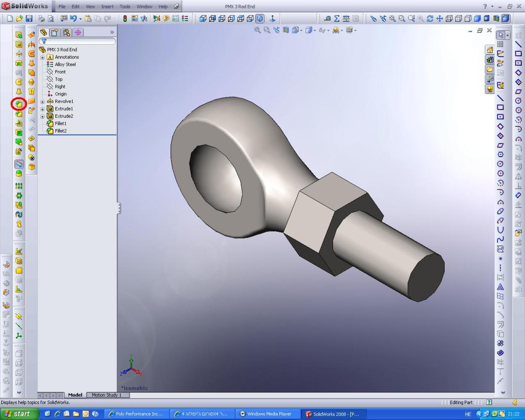Click the Pan arrows icon in toolbar
Image resolution: width=525 pixels, height=420 pixels.
click(x=439, y=18)
